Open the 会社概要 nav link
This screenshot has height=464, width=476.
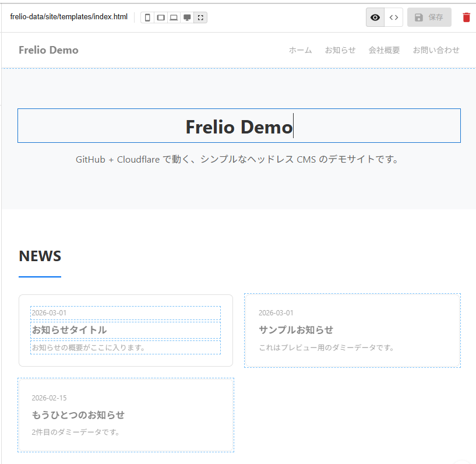(x=384, y=50)
